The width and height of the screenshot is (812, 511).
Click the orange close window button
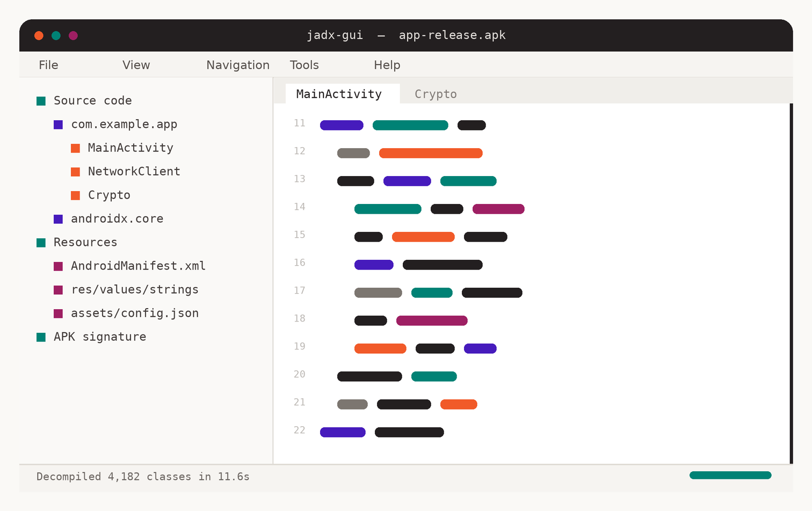click(39, 35)
